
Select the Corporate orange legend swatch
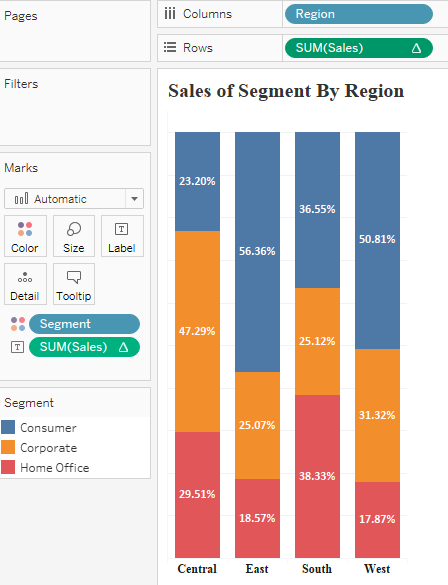(8, 447)
